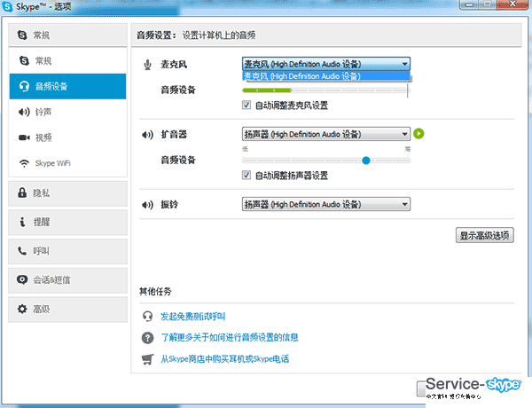Click the speaker volume slider handle
Viewport: 532px width, 408px height.
365,161
